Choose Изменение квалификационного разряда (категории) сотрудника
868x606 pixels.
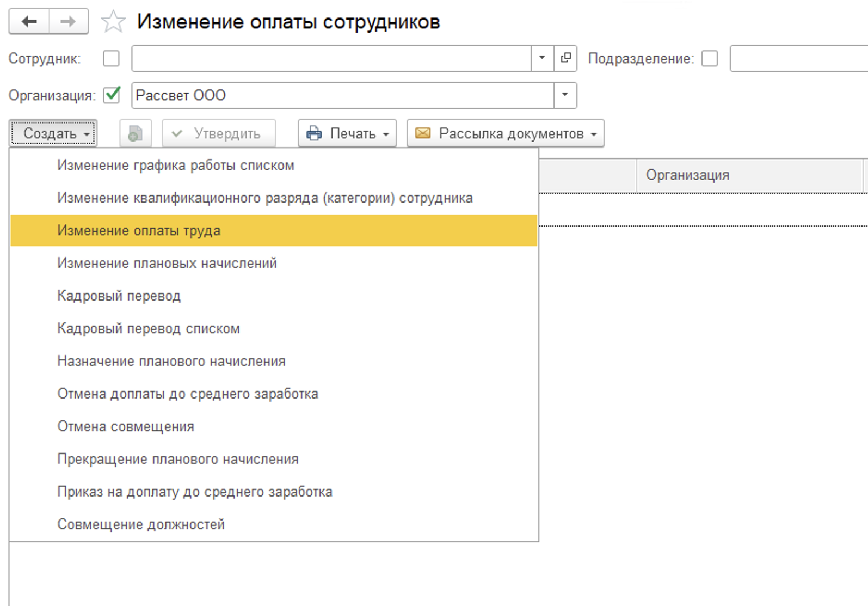click(x=274, y=198)
